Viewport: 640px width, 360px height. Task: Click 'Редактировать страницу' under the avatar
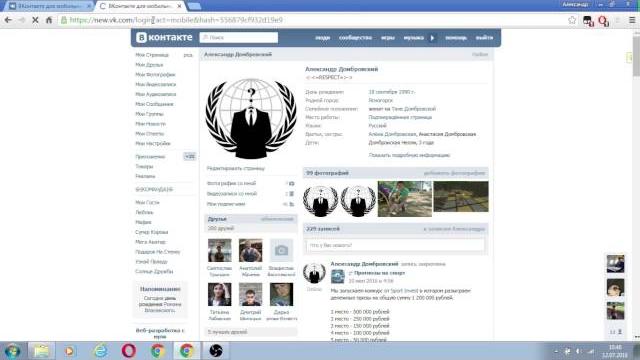click(x=236, y=168)
